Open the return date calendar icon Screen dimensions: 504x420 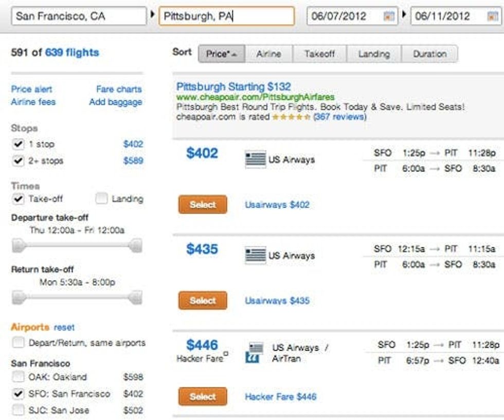pyautogui.click(x=492, y=16)
